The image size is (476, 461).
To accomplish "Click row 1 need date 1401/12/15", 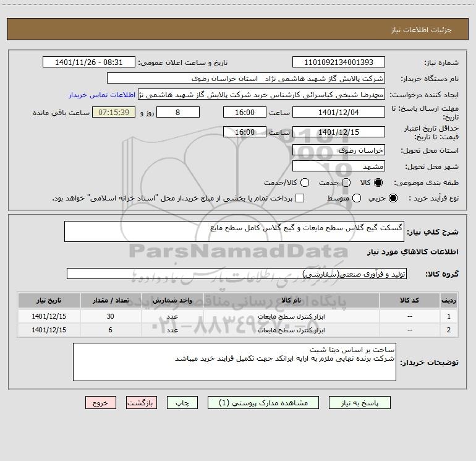I will point(49,316).
